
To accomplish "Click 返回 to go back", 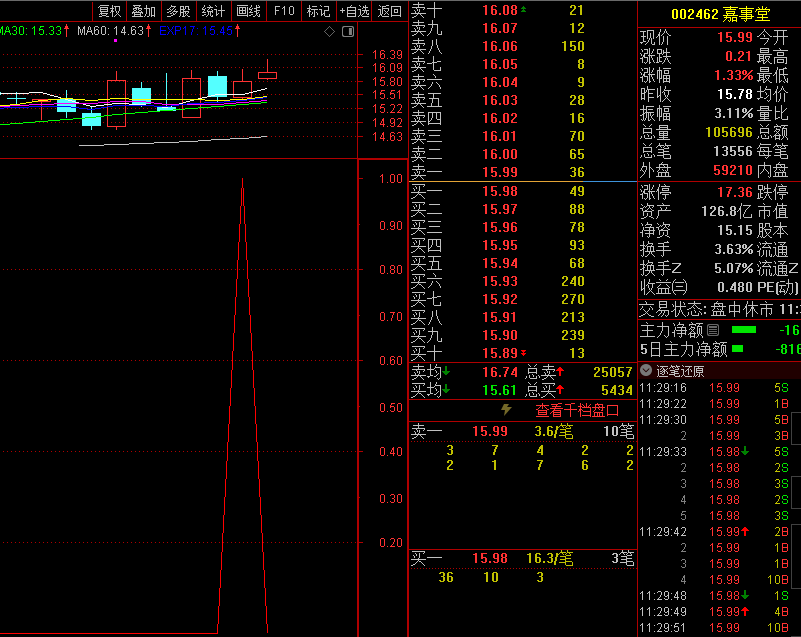I will [390, 11].
